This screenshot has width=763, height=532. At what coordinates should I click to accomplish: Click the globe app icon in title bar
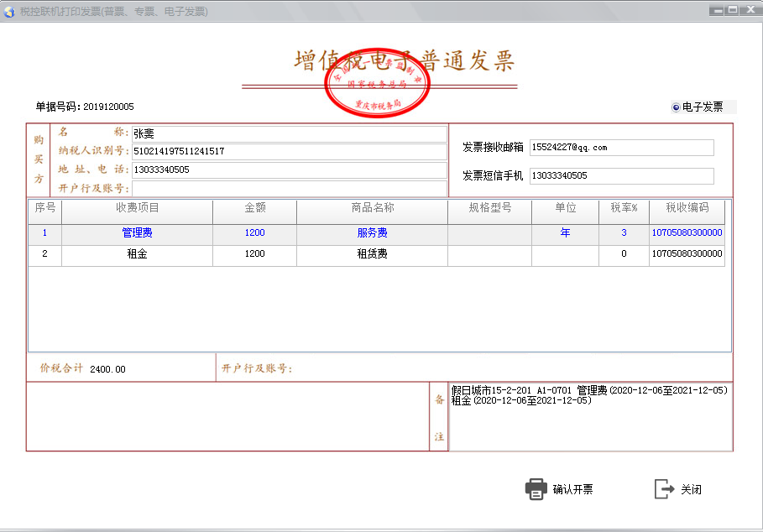[9, 11]
